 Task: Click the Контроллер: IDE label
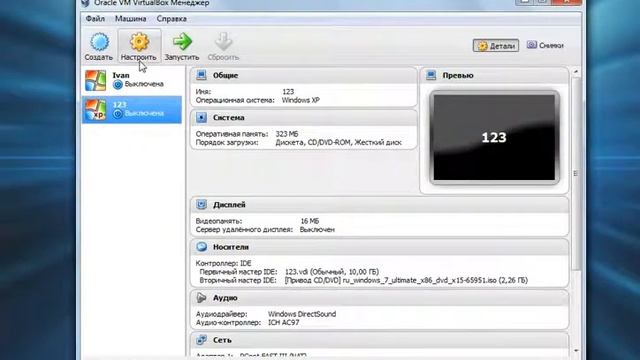coord(224,263)
